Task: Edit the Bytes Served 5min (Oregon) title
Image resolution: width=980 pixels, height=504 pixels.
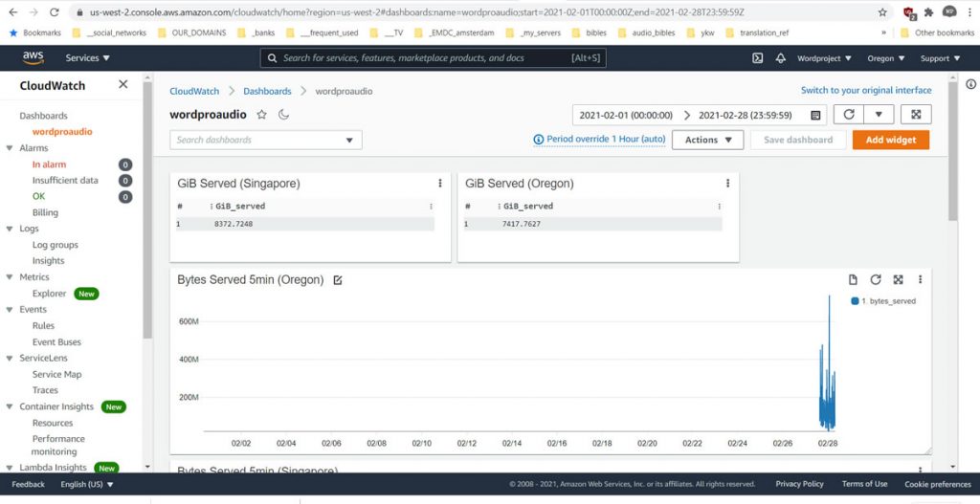Action: click(x=337, y=280)
